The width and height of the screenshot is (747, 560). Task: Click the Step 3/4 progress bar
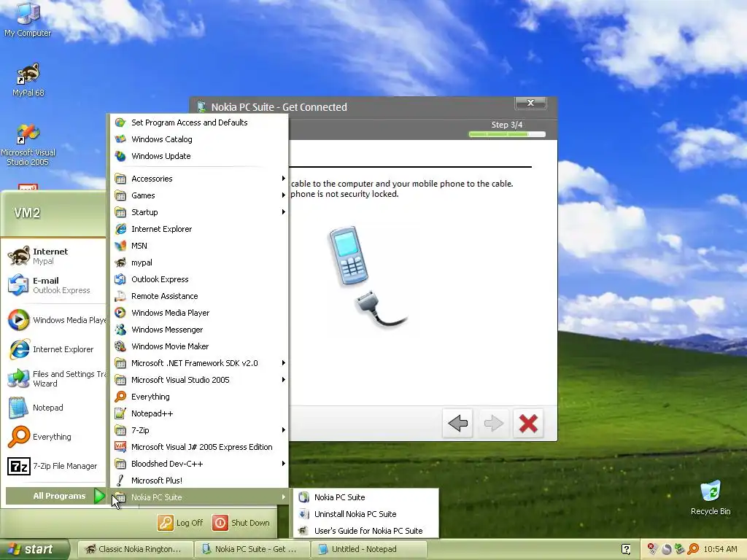[507, 134]
